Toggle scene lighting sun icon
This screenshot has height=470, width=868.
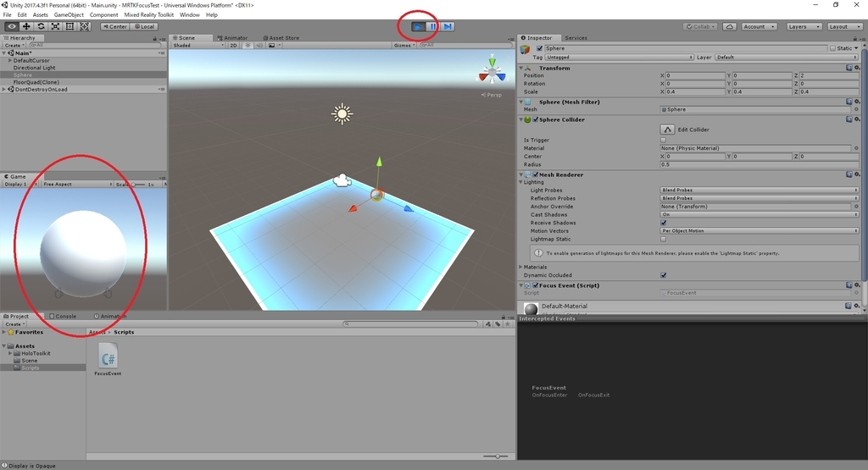pos(248,46)
